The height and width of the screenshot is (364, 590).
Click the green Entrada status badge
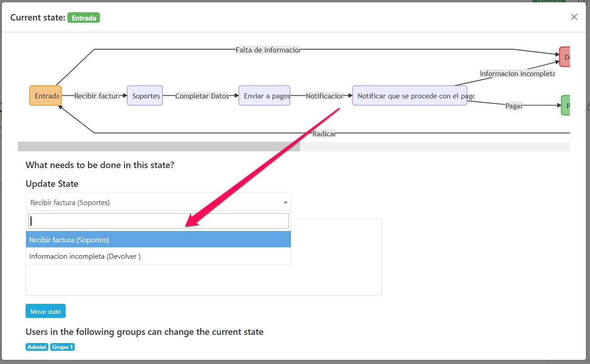click(83, 18)
